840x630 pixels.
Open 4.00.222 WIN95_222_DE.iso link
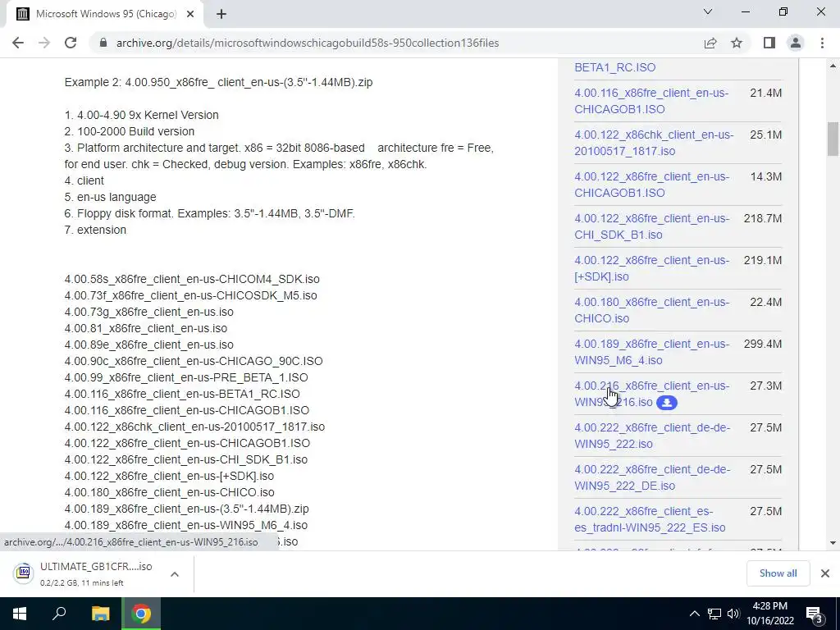click(x=651, y=477)
